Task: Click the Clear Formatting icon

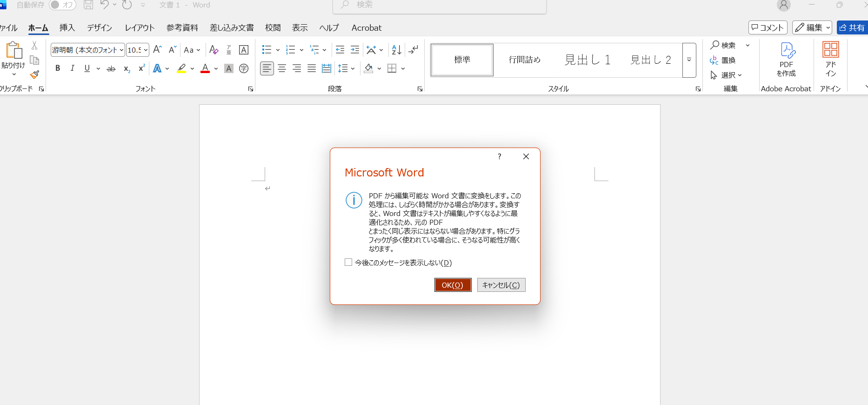Action: (214, 50)
